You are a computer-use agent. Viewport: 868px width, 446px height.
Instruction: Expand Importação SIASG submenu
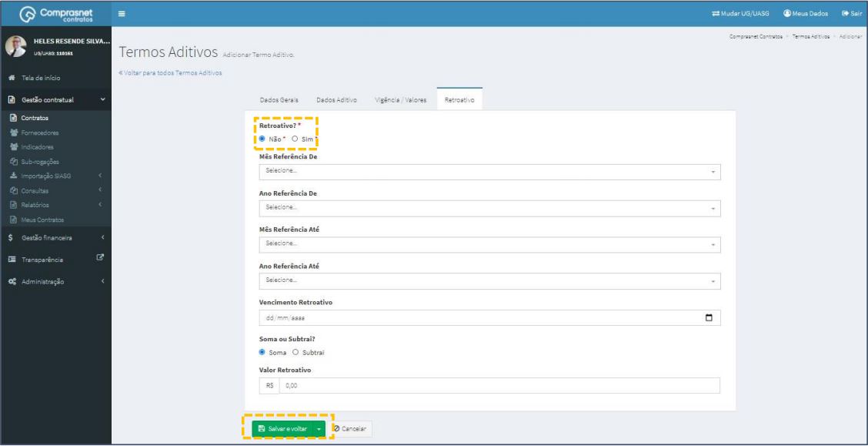point(55,176)
